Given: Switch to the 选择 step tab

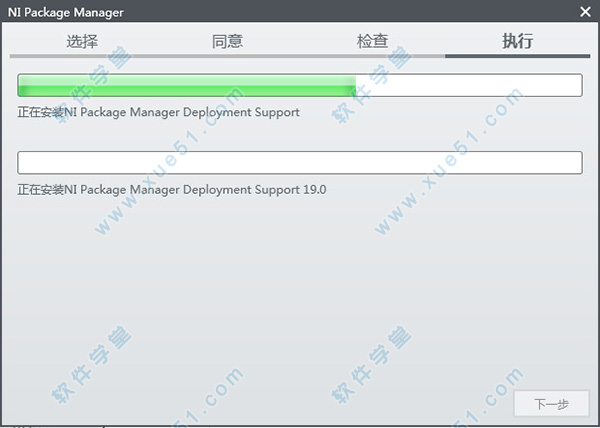Looking at the screenshot, I should coord(82,41).
